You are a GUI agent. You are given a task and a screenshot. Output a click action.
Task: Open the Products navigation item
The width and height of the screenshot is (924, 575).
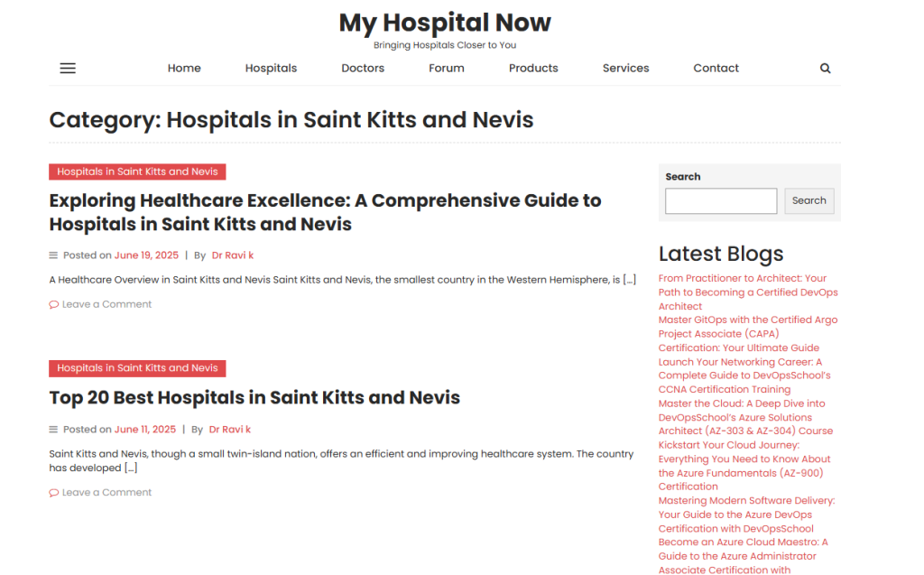[x=533, y=69]
